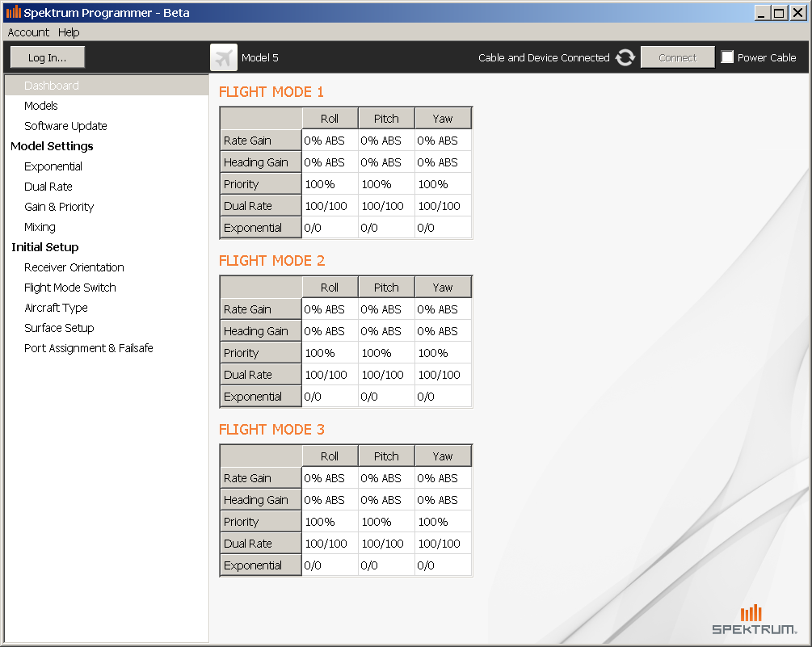
Task: Go to Software Update
Action: tap(65, 126)
